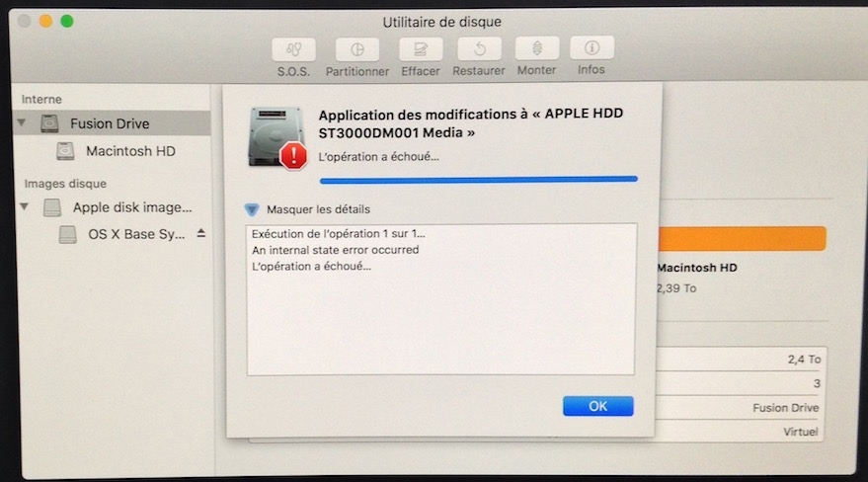This screenshot has width=868, height=482.
Task: Click the line 'An internal state error occurred'
Action: pyautogui.click(x=336, y=250)
